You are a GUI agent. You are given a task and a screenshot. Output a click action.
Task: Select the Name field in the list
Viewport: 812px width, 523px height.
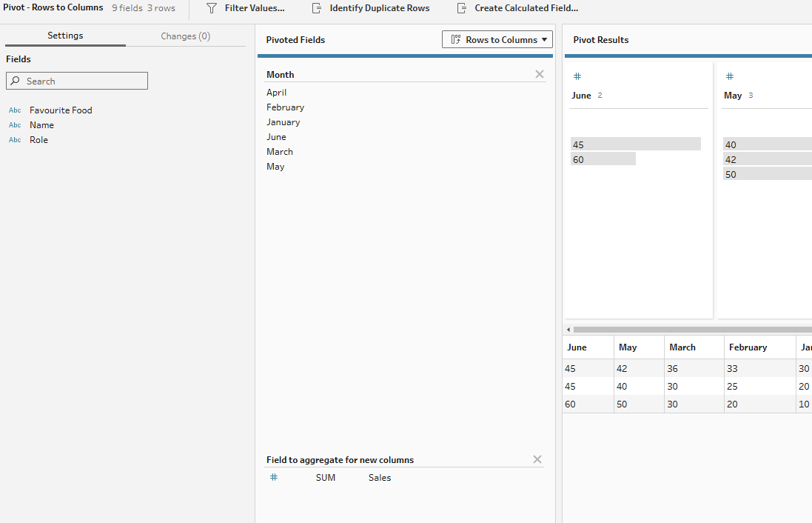click(41, 125)
